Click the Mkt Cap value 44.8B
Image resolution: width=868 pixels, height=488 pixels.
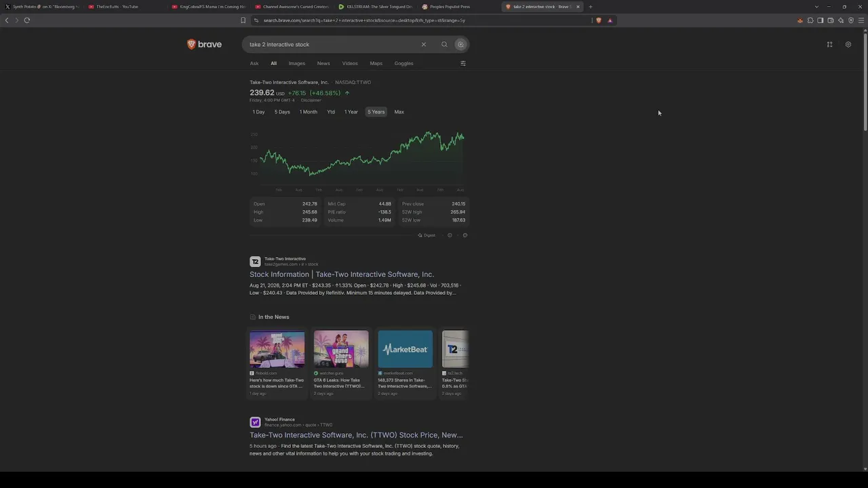click(384, 204)
